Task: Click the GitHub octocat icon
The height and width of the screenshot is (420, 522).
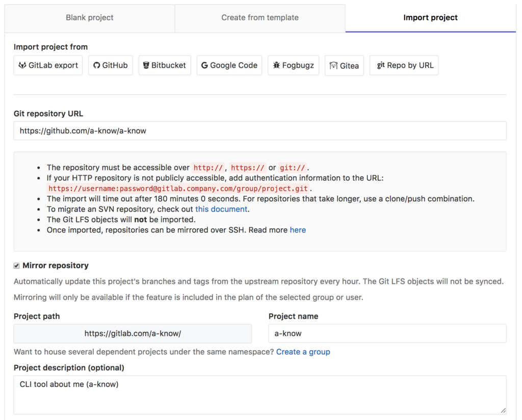Action: [x=96, y=65]
